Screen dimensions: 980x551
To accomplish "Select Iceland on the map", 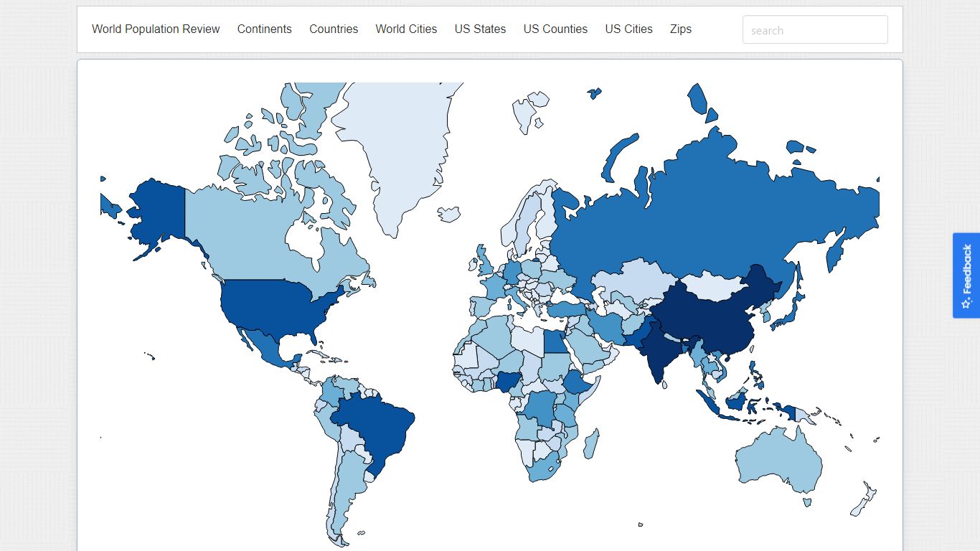I will (449, 215).
